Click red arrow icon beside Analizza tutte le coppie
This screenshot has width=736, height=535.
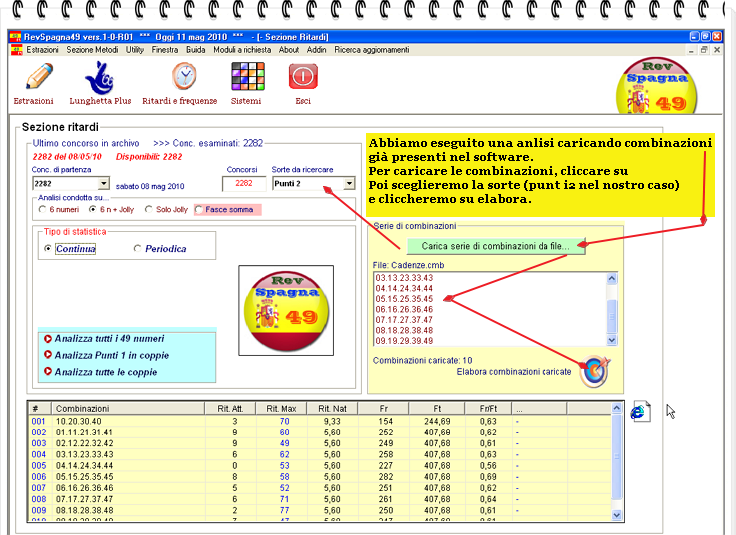[47, 371]
